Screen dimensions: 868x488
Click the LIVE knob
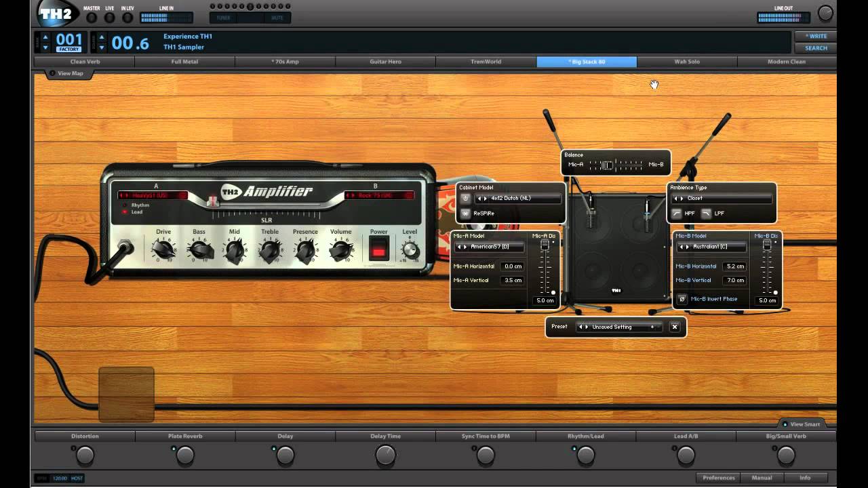109,18
